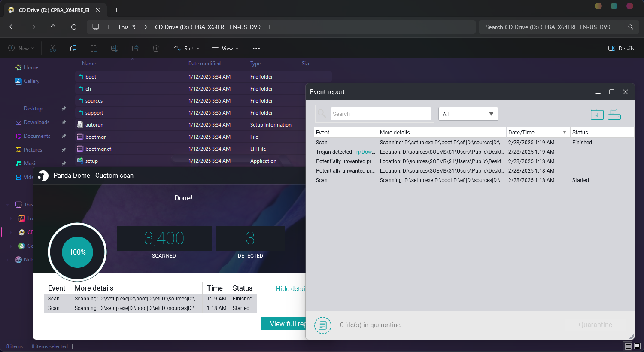644x352 pixels.
Task: Unpin Downloads using its pin icon
Action: (64, 122)
